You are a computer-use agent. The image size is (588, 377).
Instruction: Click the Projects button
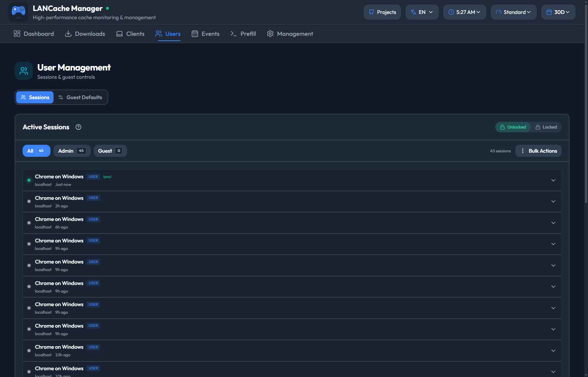(x=382, y=12)
